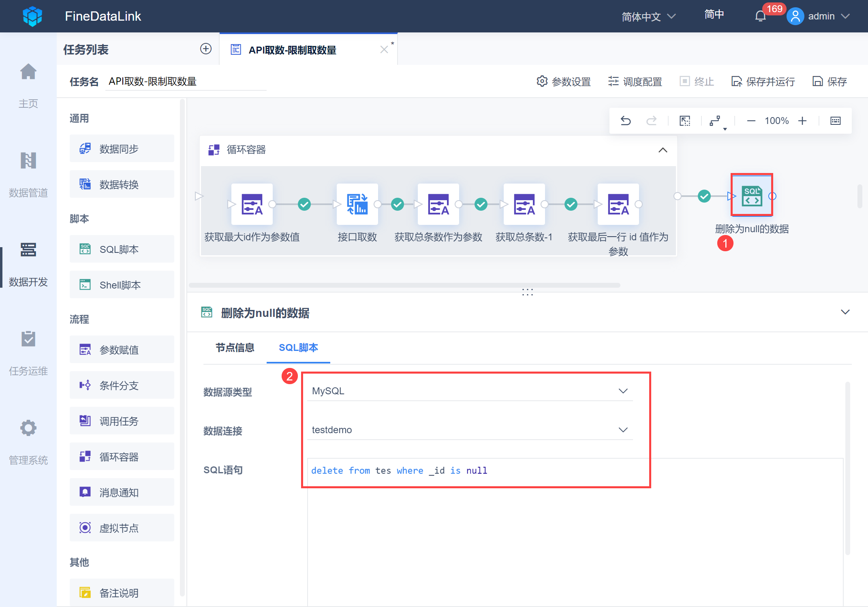The height and width of the screenshot is (607, 868).
Task: Select the 删除为null的数据 SQL node
Action: (x=752, y=196)
